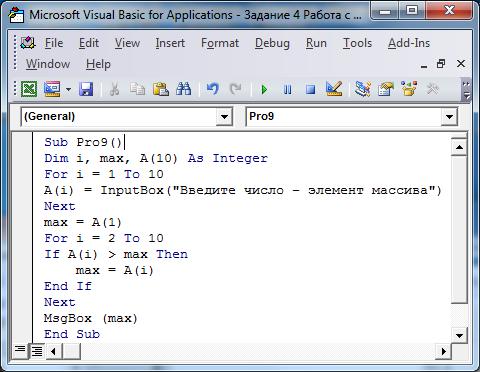
Task: Click the 'For i = 2 To 10' line
Action: [104, 238]
